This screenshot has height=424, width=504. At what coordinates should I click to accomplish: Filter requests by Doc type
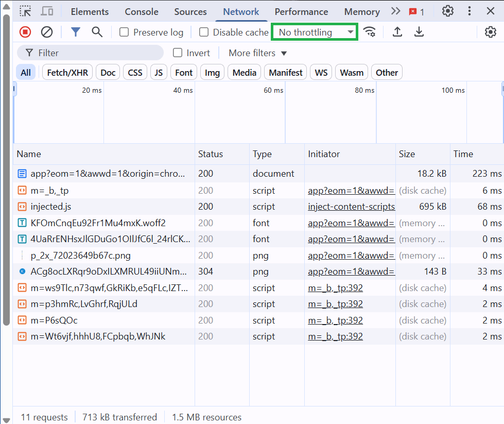click(x=108, y=73)
